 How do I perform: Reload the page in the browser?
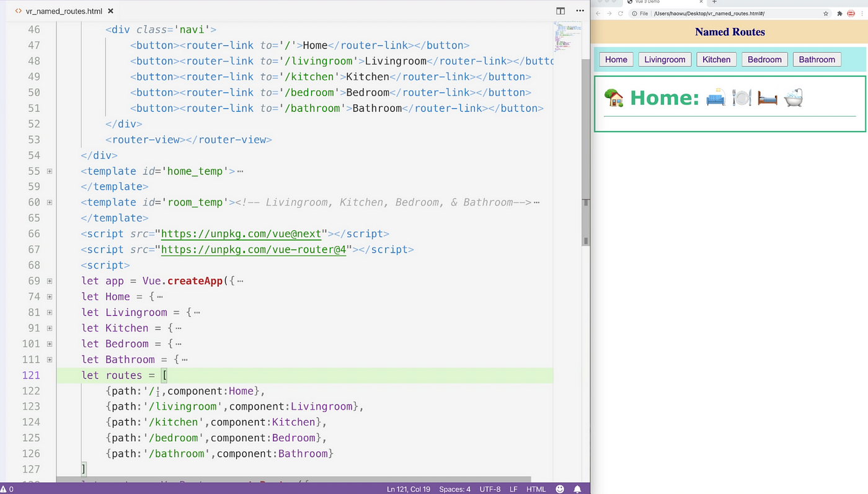(621, 13)
